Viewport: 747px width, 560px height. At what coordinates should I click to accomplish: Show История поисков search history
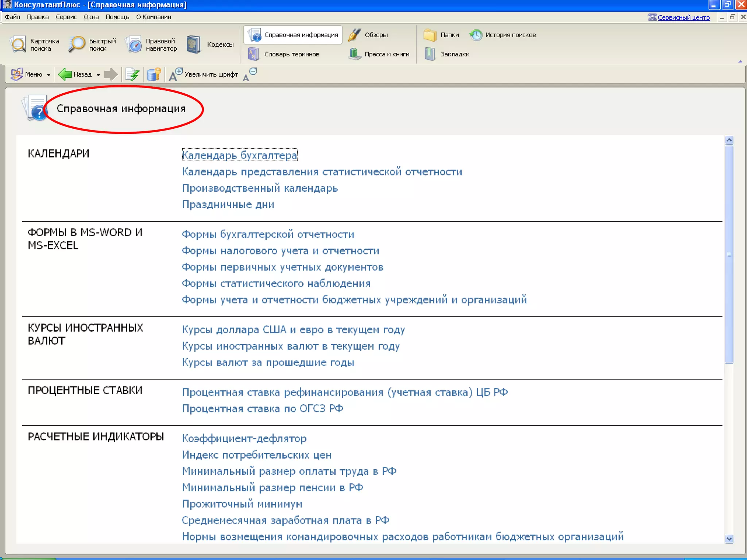pos(503,35)
